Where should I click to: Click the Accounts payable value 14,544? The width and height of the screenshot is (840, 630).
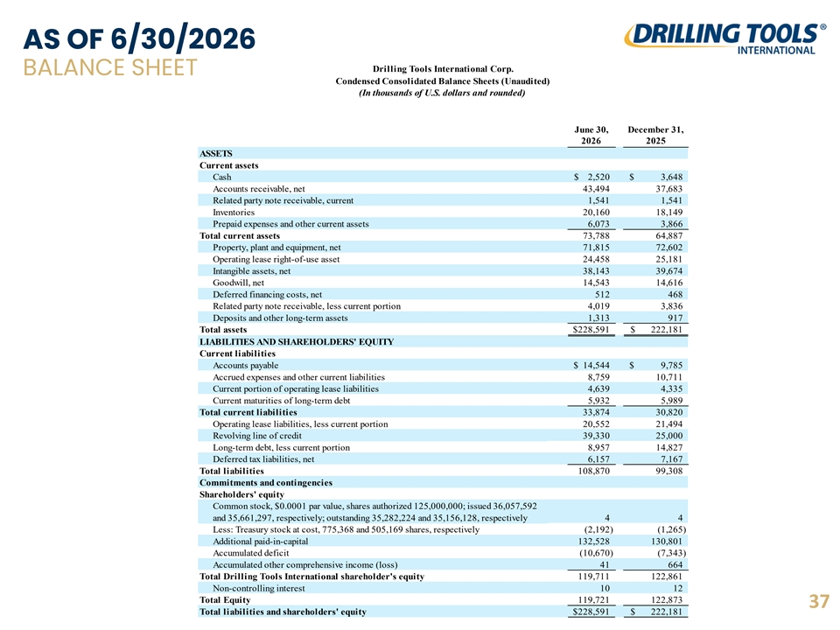pyautogui.click(x=596, y=366)
